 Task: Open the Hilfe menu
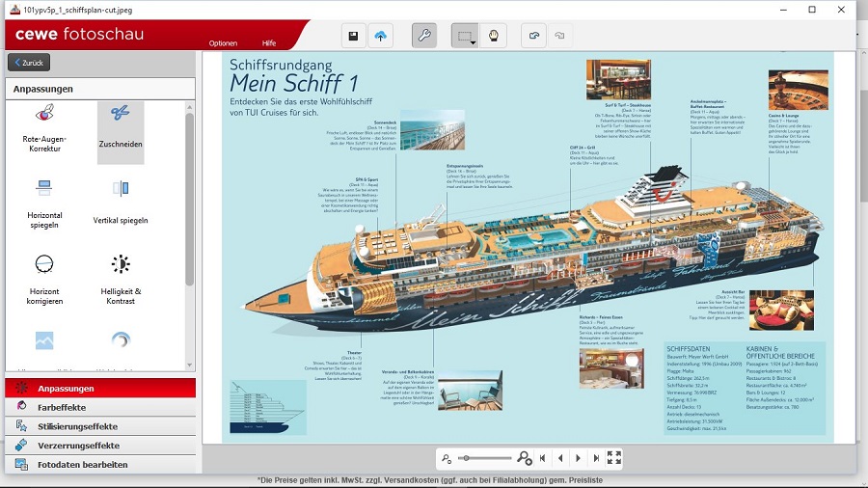(x=269, y=43)
